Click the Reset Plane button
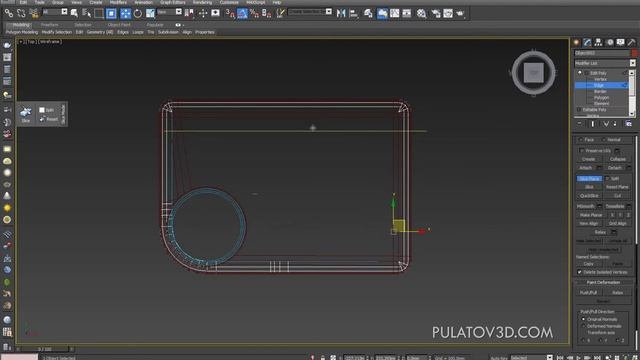This screenshot has height=360, width=640. [x=617, y=187]
